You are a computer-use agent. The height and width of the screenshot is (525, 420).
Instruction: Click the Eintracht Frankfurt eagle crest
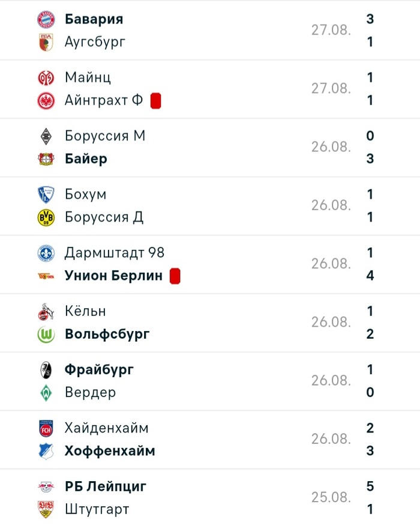(x=46, y=100)
